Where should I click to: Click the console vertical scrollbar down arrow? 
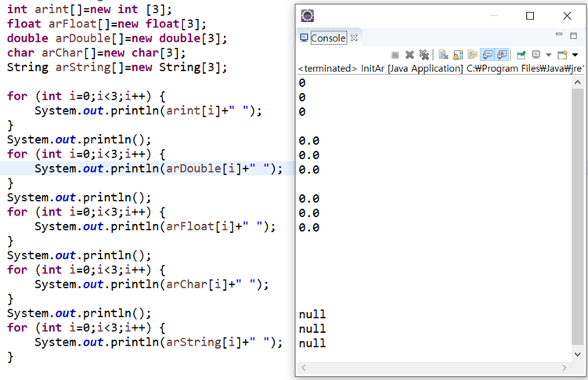(x=578, y=353)
